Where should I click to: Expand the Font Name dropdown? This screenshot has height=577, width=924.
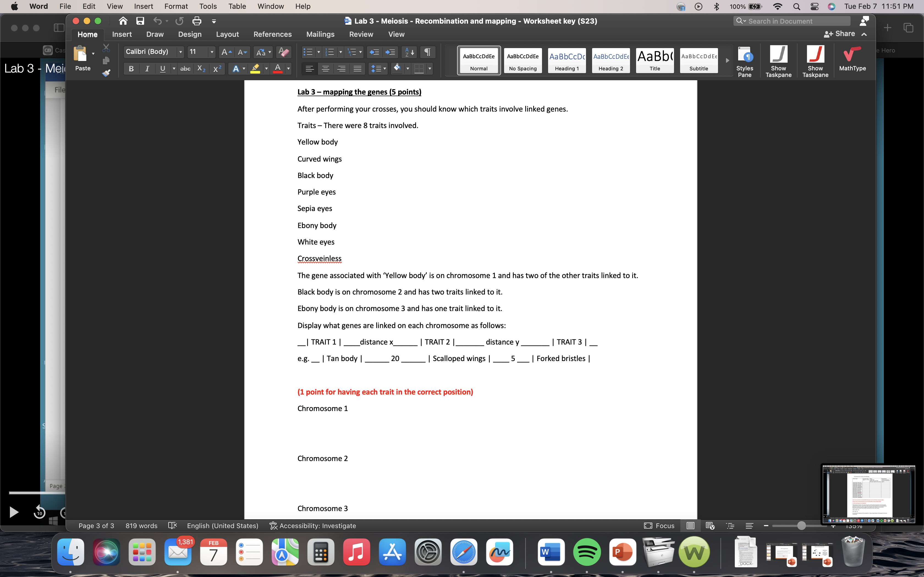pos(180,52)
